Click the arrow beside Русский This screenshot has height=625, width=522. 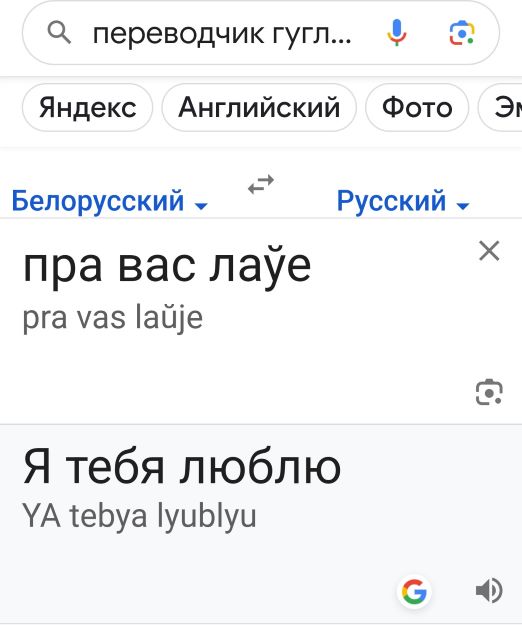click(x=463, y=206)
